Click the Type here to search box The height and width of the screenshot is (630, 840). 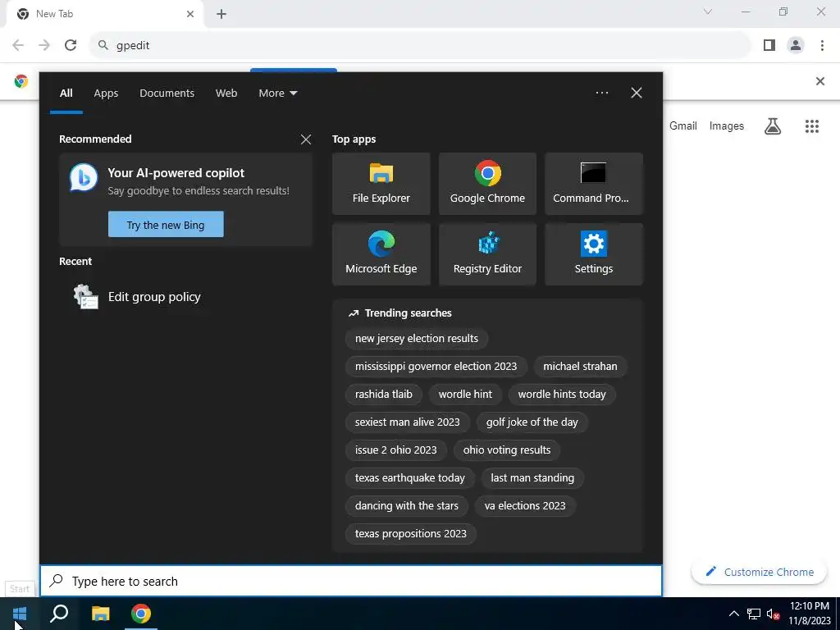[351, 581]
